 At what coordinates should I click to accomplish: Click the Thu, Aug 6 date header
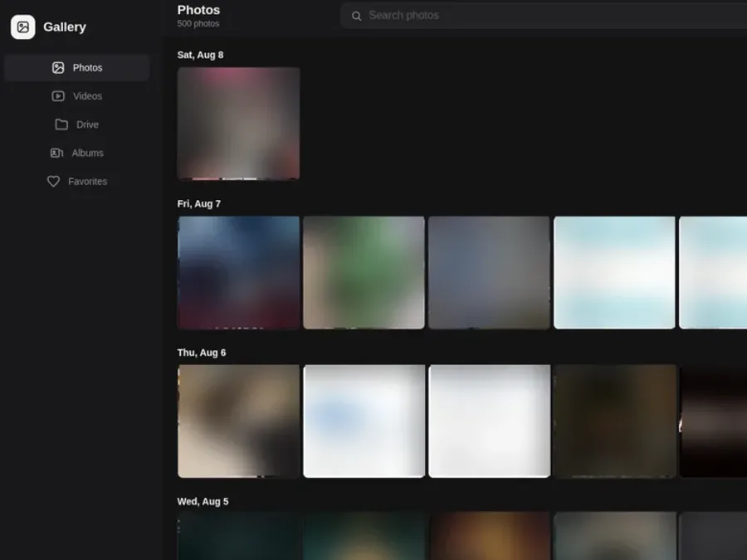(x=202, y=353)
